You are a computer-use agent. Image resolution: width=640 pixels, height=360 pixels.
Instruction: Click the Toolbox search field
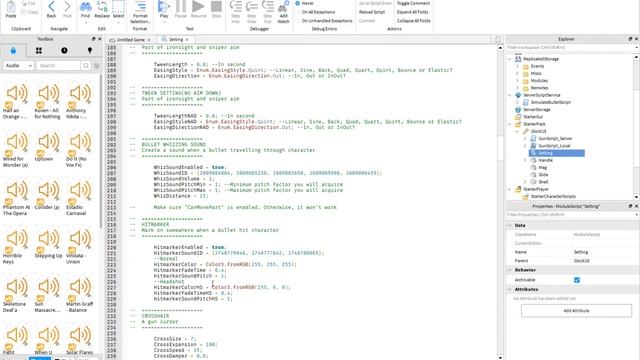click(58, 66)
